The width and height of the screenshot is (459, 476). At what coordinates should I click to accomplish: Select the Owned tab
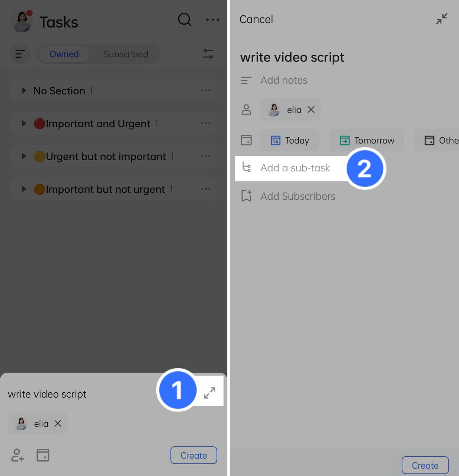coord(64,54)
